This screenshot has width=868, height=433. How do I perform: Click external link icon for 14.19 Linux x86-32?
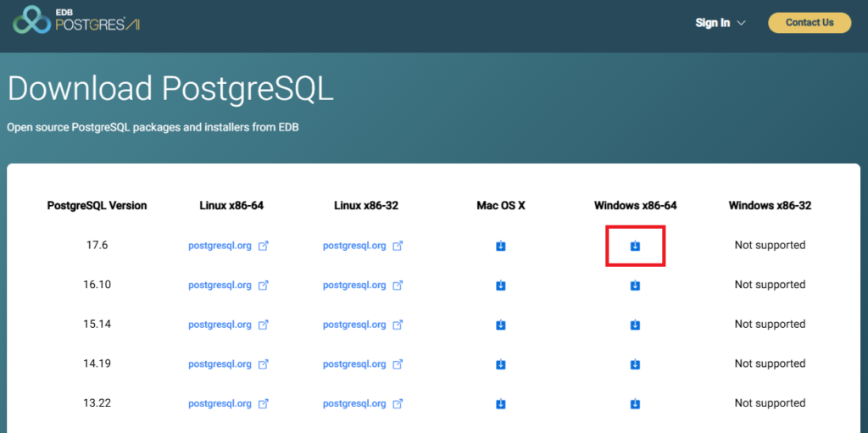(x=398, y=364)
